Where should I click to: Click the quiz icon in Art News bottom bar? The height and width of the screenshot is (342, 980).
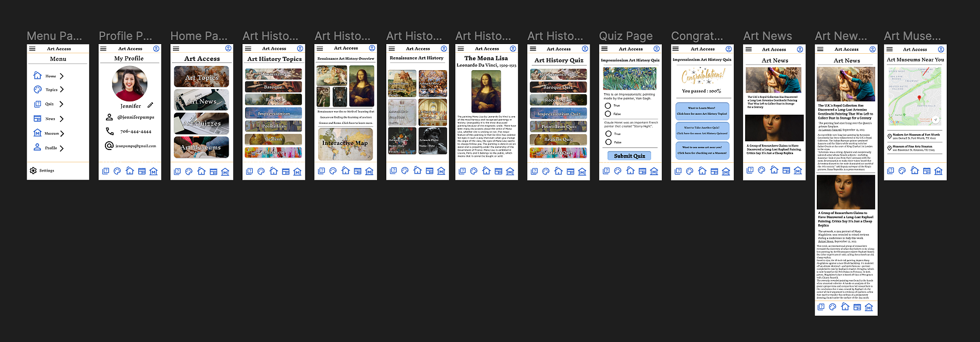750,170
